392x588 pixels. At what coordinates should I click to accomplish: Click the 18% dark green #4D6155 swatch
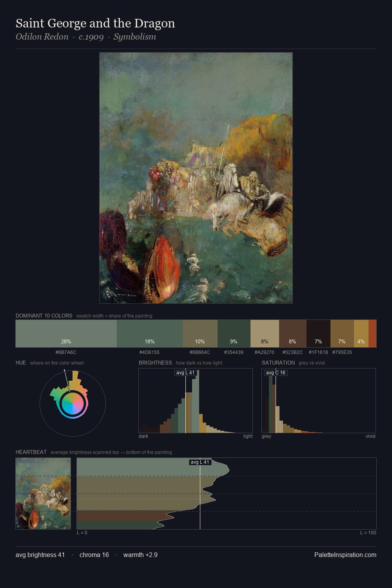click(150, 334)
